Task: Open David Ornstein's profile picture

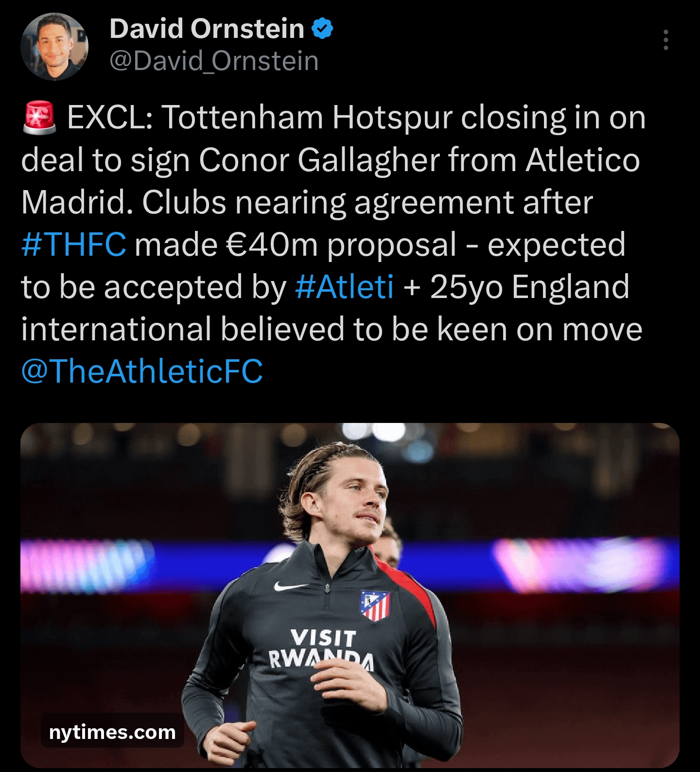Action: pyautogui.click(x=54, y=47)
